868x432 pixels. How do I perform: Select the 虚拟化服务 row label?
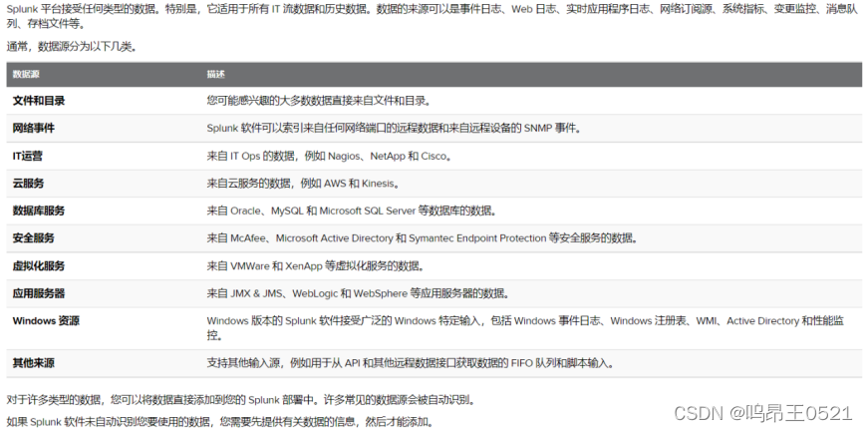(x=39, y=265)
